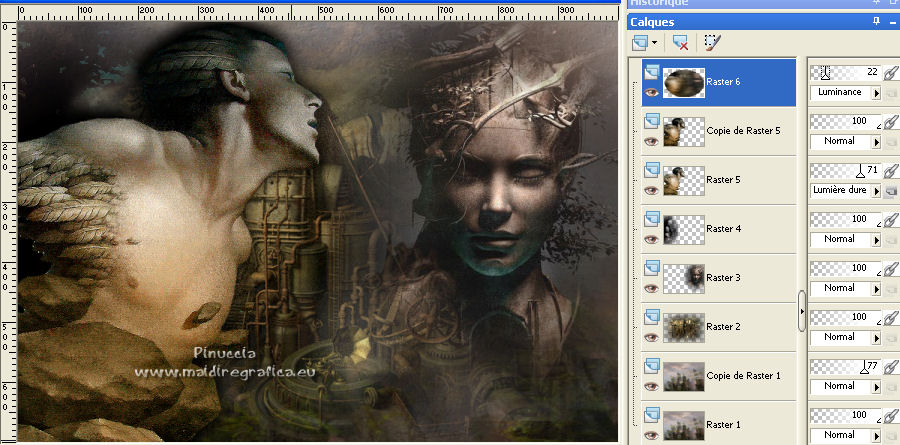Open the Lumière dure blend mode dropdown
The image size is (900, 445).
(876, 191)
